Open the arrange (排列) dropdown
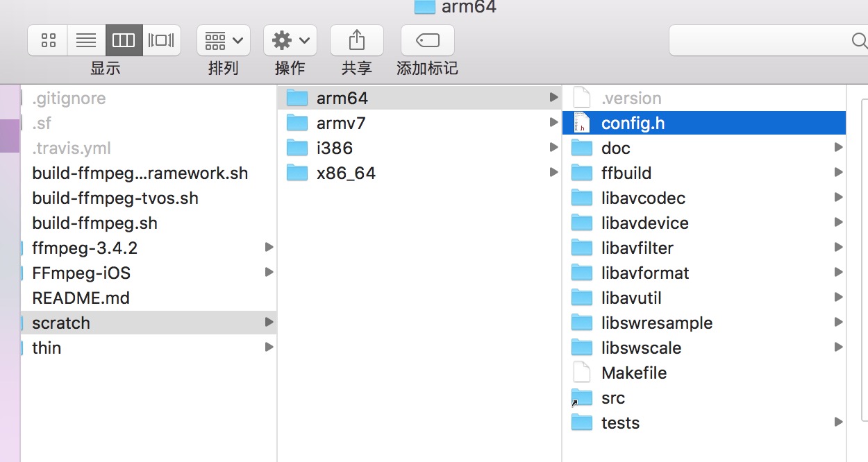868x462 pixels. [x=224, y=40]
